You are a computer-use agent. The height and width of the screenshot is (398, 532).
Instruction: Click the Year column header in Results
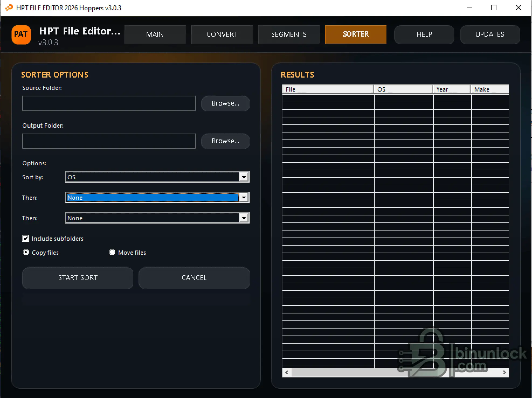452,89
